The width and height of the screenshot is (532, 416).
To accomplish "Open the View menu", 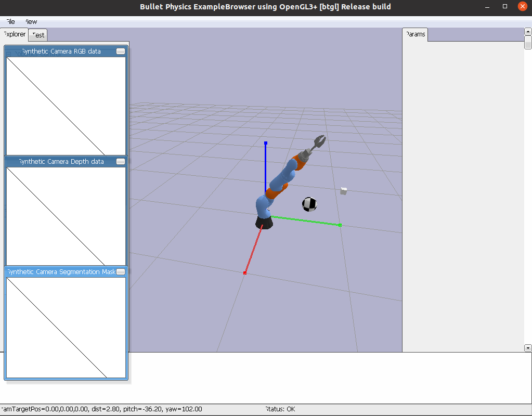I will point(31,22).
